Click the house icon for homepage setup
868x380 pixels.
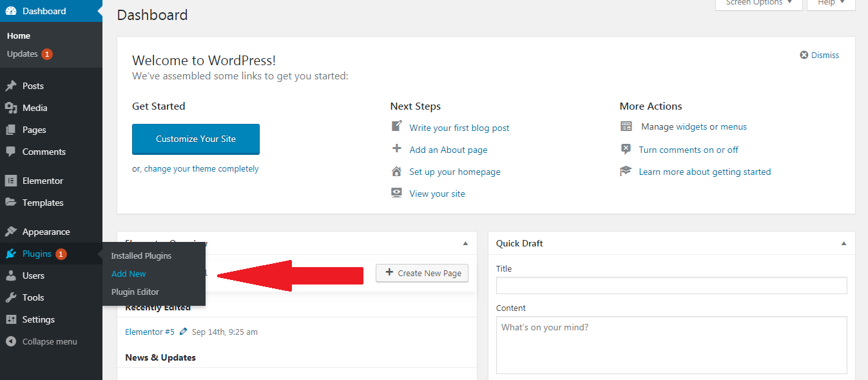click(397, 171)
